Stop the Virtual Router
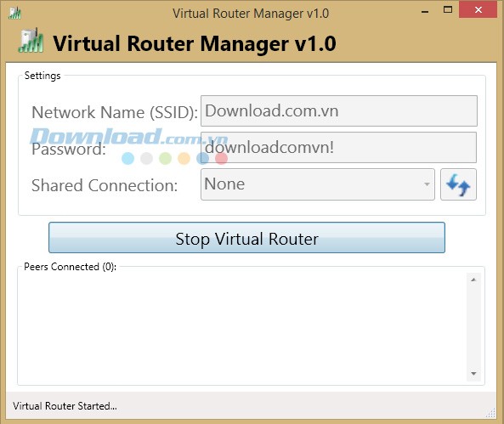Screen dimensions: 504x424 (x=246, y=238)
